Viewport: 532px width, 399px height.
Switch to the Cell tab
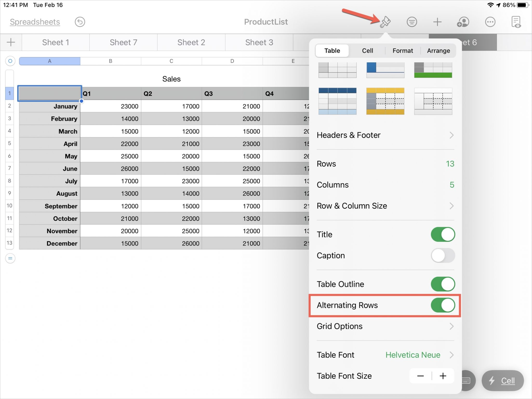367,51
